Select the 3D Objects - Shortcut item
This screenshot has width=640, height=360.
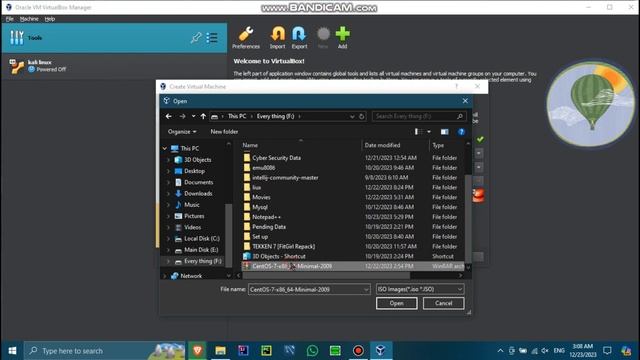[278, 256]
